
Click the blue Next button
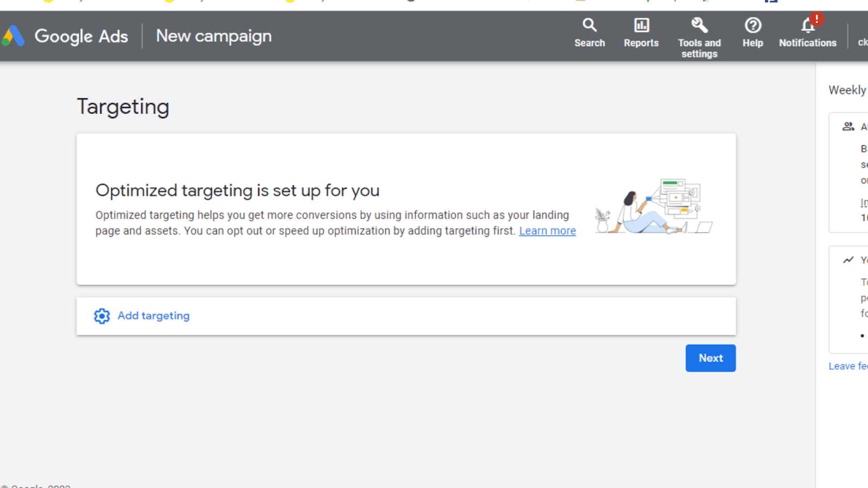click(x=711, y=358)
